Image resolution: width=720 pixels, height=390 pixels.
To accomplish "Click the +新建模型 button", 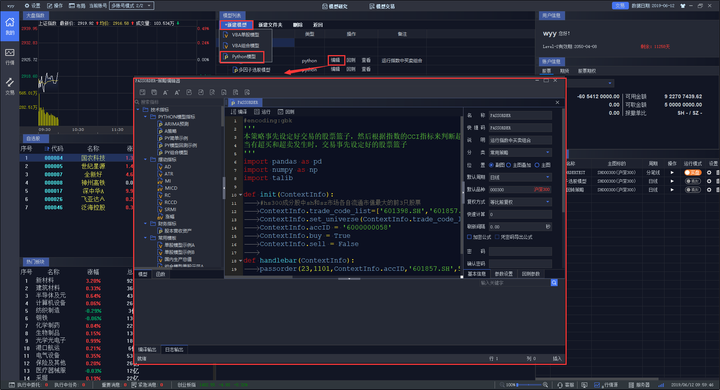I will click(x=236, y=25).
